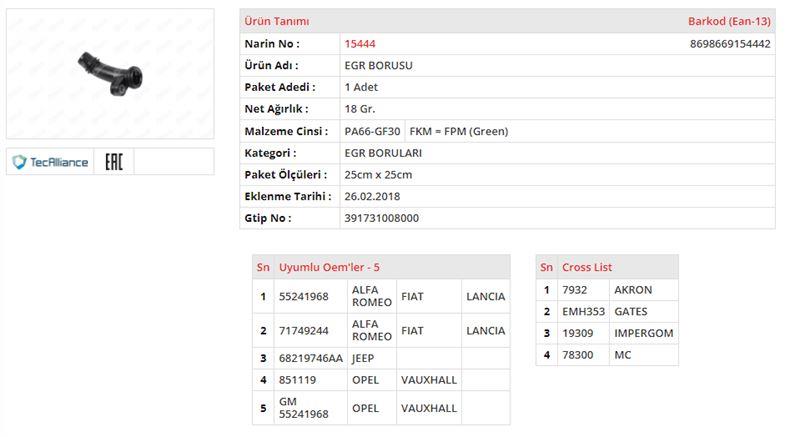Click the Eklenme Tarihi label
This screenshot has width=800, height=437.
pyautogui.click(x=288, y=196)
